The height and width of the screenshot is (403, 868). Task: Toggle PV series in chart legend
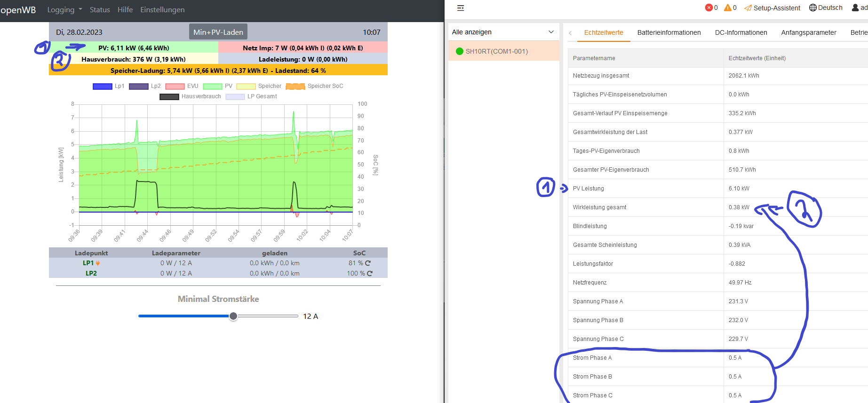coord(218,86)
